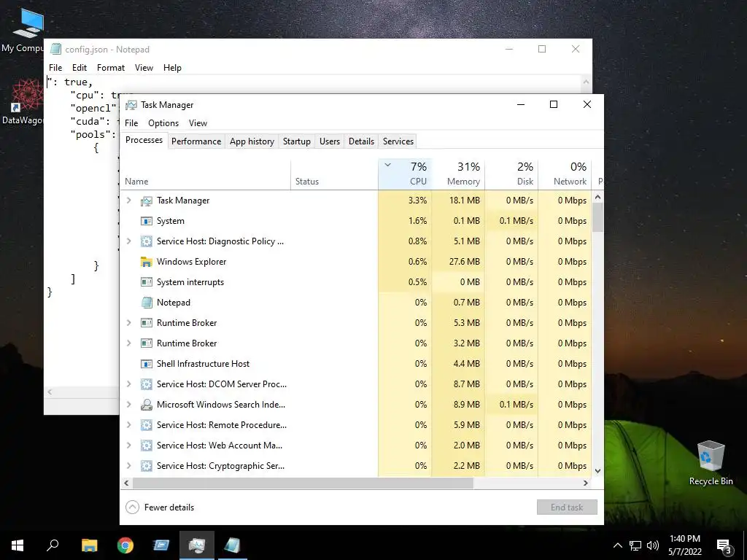This screenshot has height=560, width=747.
Task: Switch to the Details tab
Action: (x=361, y=141)
